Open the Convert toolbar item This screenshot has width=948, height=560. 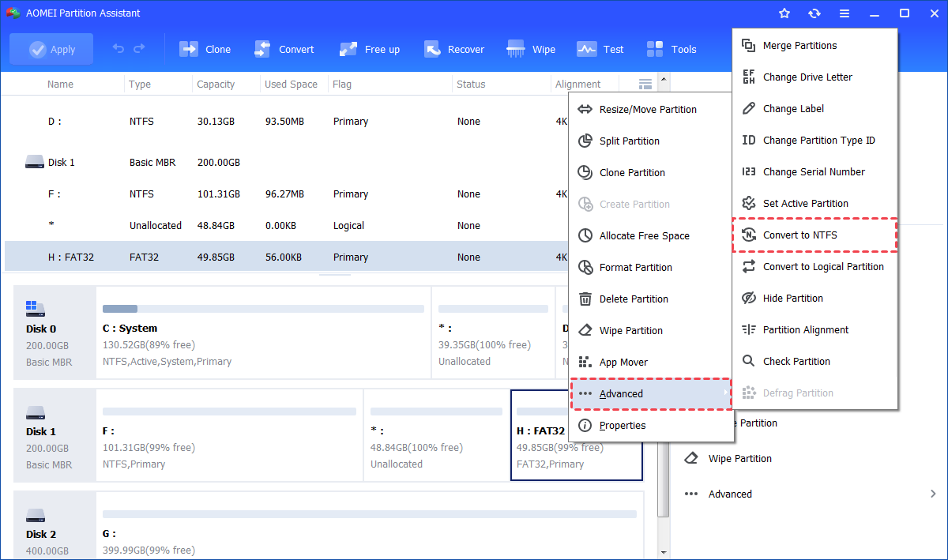coord(284,49)
